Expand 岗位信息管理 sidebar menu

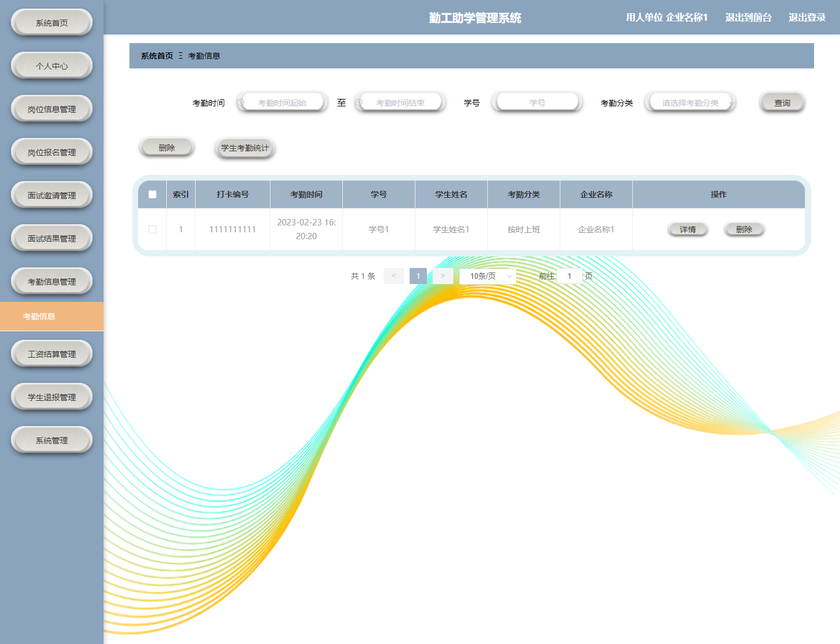point(52,109)
